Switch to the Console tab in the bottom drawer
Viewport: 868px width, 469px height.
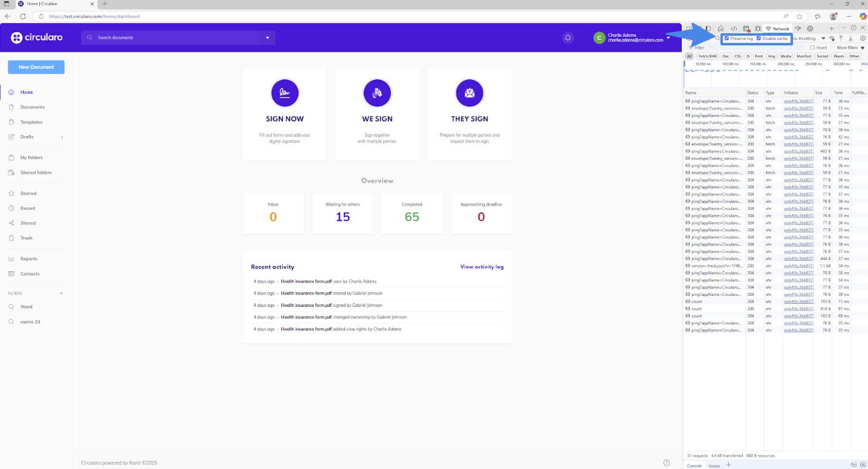694,465
